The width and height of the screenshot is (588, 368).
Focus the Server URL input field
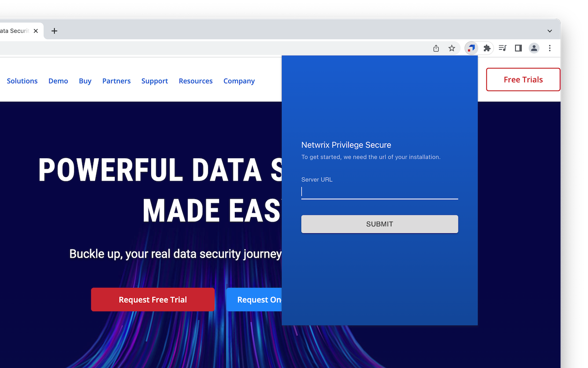click(379, 192)
